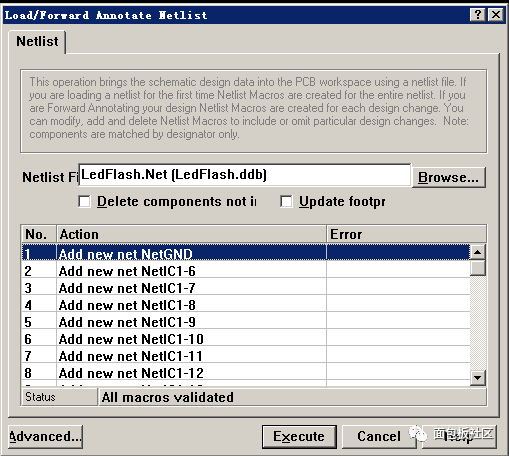Screen dimensions: 509x456
Task: Toggle the Update footprints checkbox
Action: click(286, 201)
